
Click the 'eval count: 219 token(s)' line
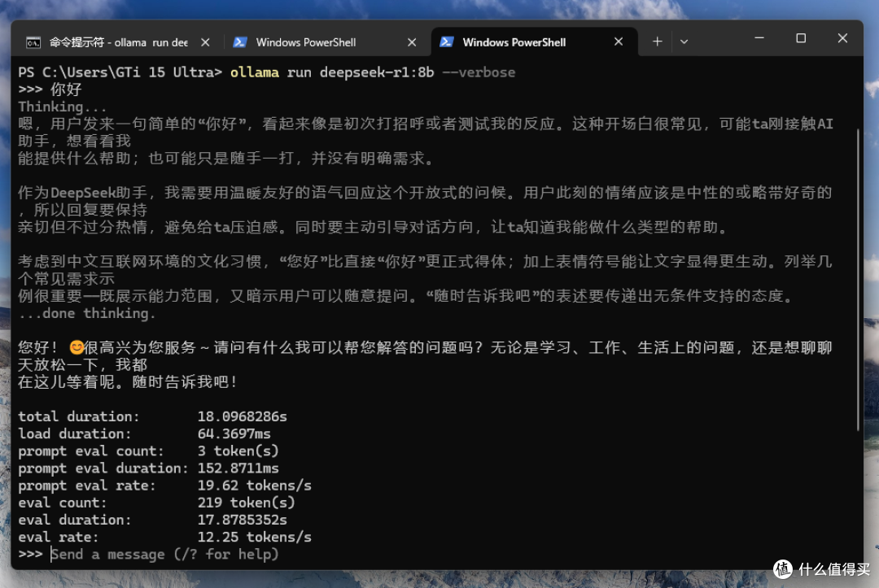[x=156, y=503]
